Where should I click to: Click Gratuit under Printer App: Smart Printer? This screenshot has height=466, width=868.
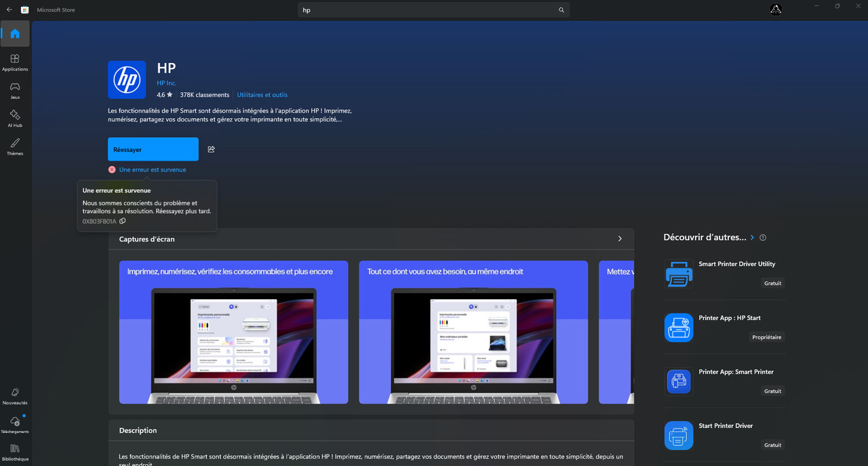click(x=772, y=391)
